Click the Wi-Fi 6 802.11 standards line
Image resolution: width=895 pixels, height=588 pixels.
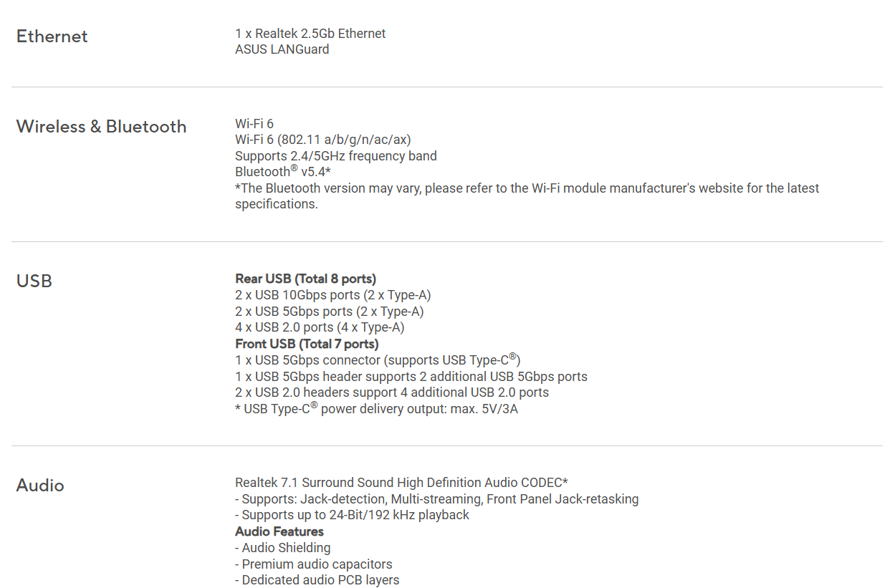point(323,140)
